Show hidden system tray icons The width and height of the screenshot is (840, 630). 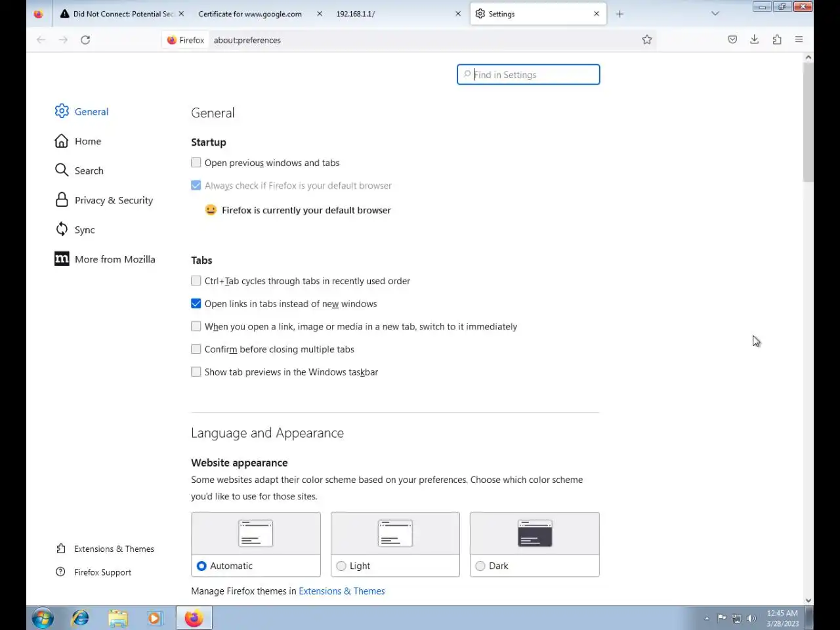pyautogui.click(x=707, y=618)
